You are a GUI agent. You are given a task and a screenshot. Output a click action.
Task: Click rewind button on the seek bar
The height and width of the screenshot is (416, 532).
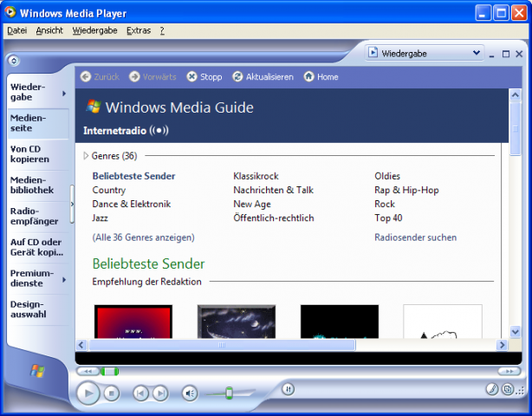[x=88, y=371]
